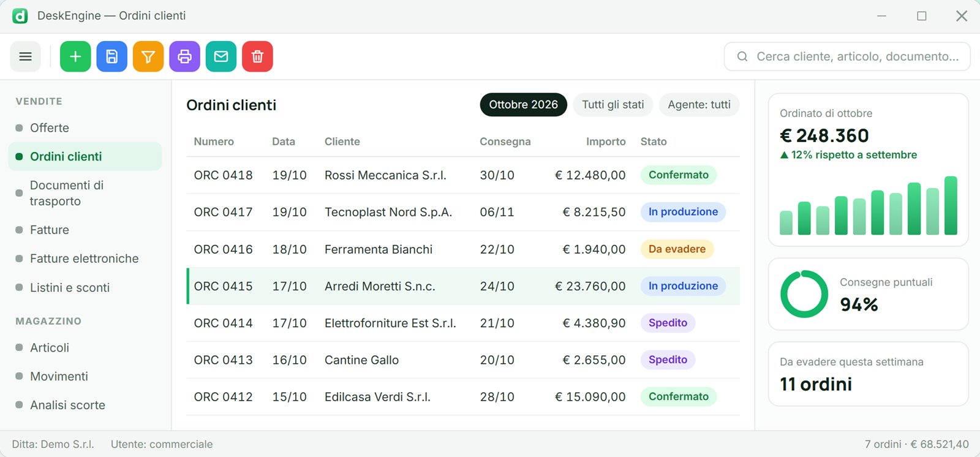Viewport: 980px width, 457px height.
Task: Click the Ordinato di ottobre bar chart
Action: [x=868, y=205]
